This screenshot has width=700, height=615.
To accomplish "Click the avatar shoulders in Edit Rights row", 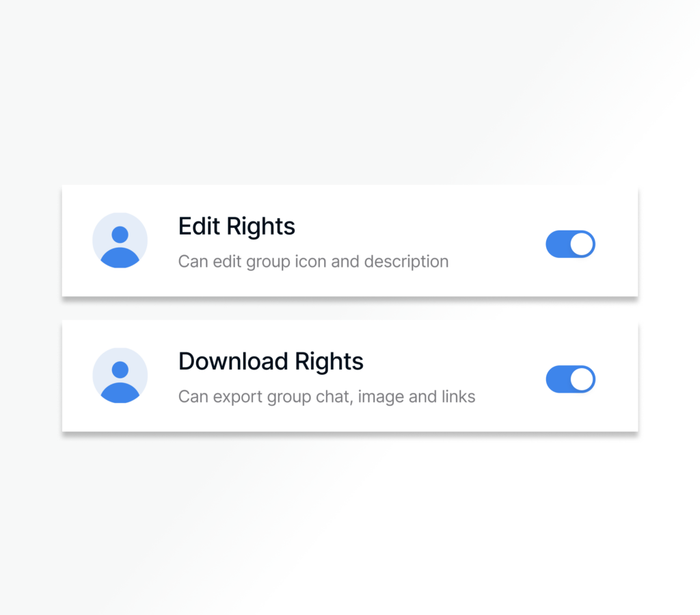I will (120, 258).
